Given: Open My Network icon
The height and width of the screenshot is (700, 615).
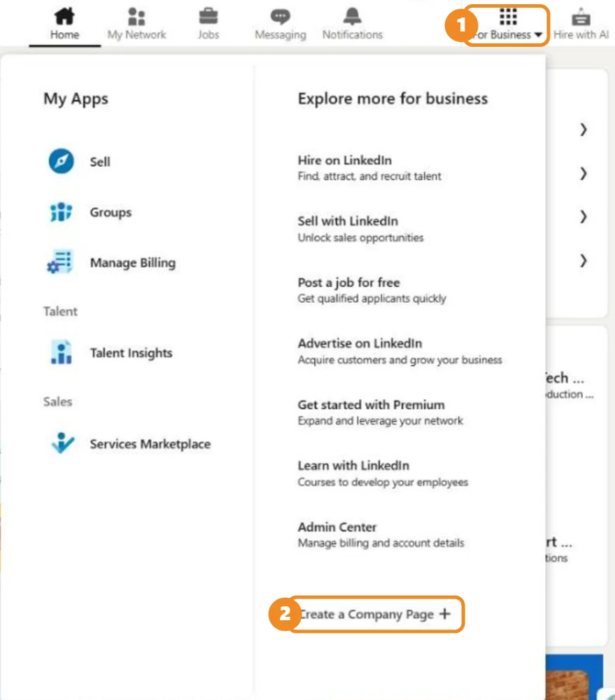Looking at the screenshot, I should pyautogui.click(x=136, y=17).
